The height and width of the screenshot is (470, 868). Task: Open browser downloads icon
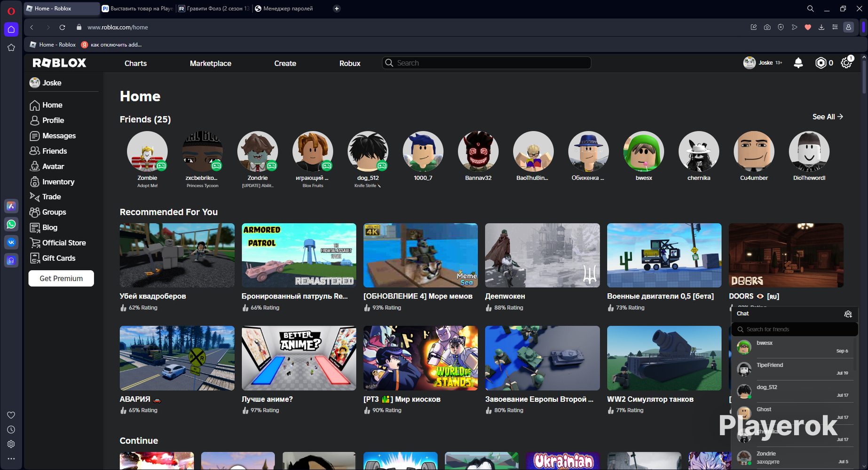(x=821, y=27)
